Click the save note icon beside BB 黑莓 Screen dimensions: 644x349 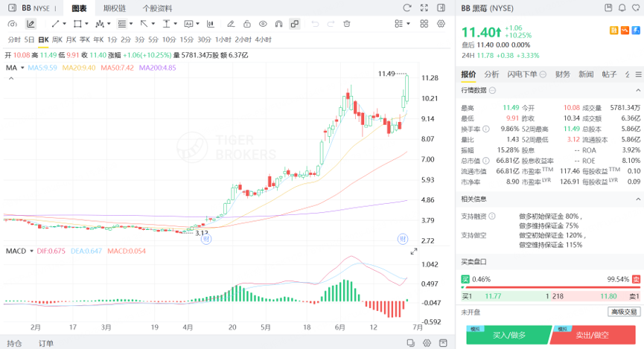click(x=609, y=7)
